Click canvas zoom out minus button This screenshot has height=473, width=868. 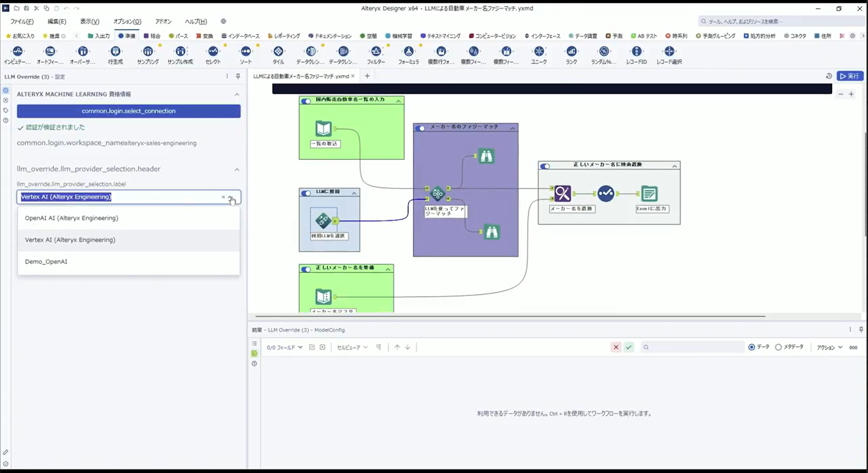[841, 94]
